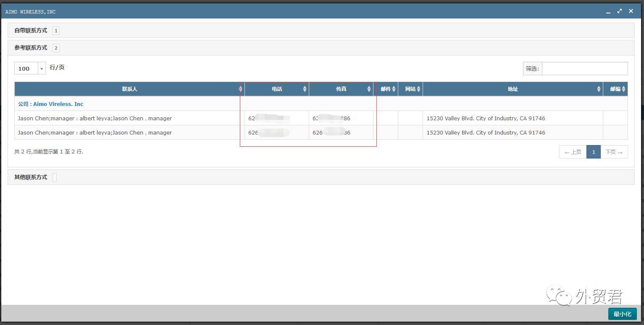644x325 pixels.
Task: Open the Aimo Vireless. Inc company link
Action: click(x=58, y=104)
